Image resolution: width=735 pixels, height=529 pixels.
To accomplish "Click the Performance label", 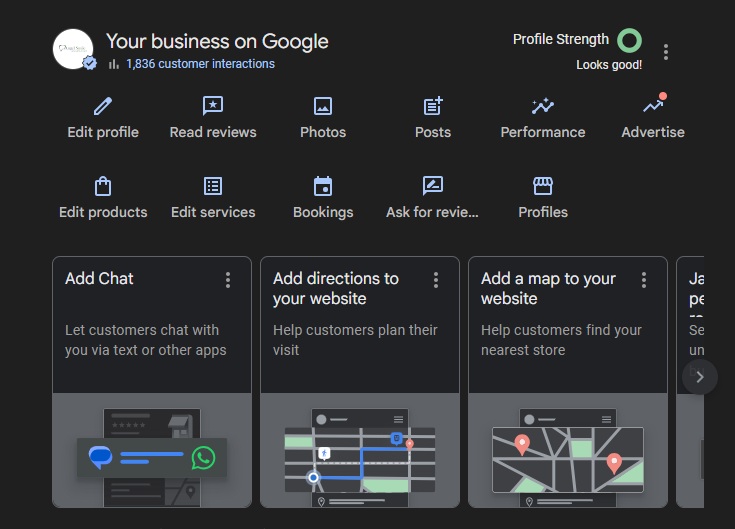I will [543, 132].
